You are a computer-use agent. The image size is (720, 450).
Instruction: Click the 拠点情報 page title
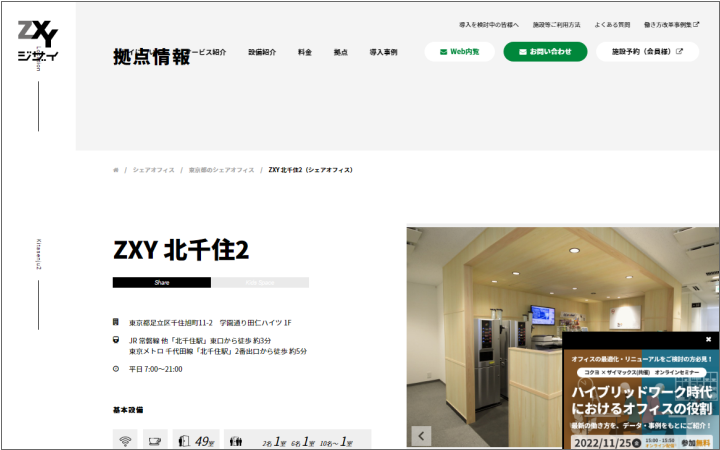(x=152, y=57)
